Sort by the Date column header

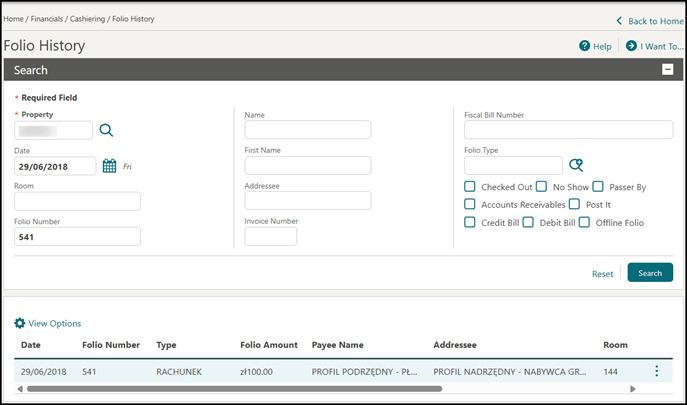31,345
